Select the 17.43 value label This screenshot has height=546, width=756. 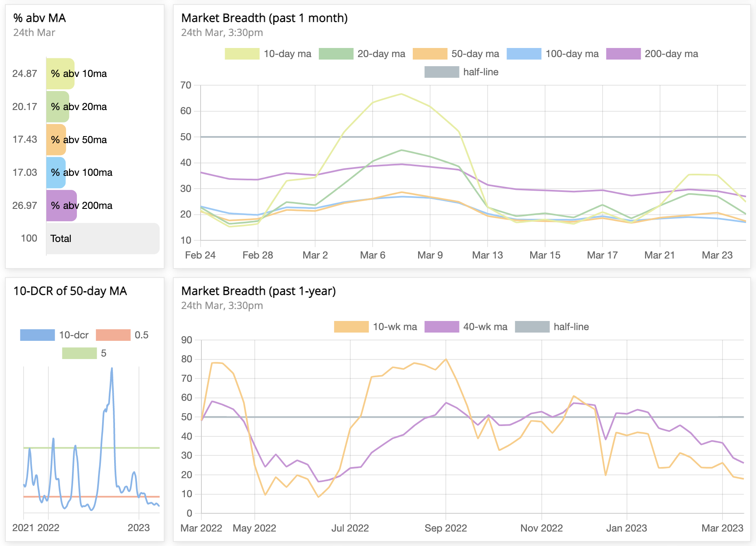[25, 139]
